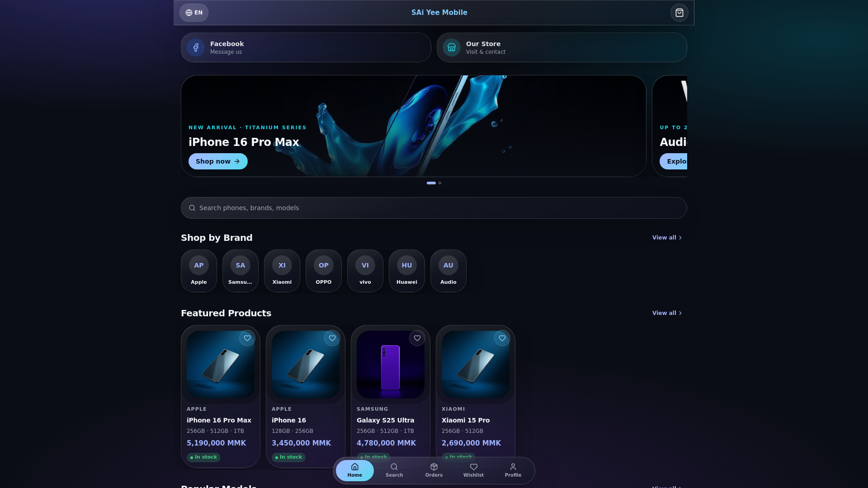Open the Galaxy S25 Ultra product image
The image size is (868, 488).
coord(391,365)
